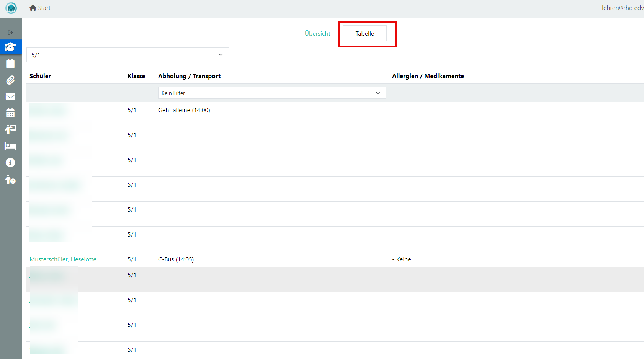Click the logout arrow icon in the sidebar
Image resolution: width=644 pixels, height=359 pixels.
click(x=10, y=33)
